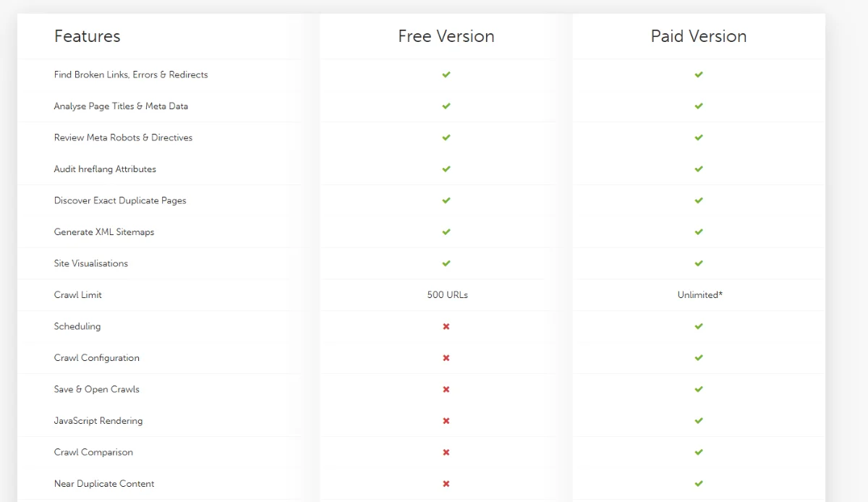This screenshot has width=868, height=502.
Task: Click the '500 URLs' crawl limit value
Action: (448, 295)
